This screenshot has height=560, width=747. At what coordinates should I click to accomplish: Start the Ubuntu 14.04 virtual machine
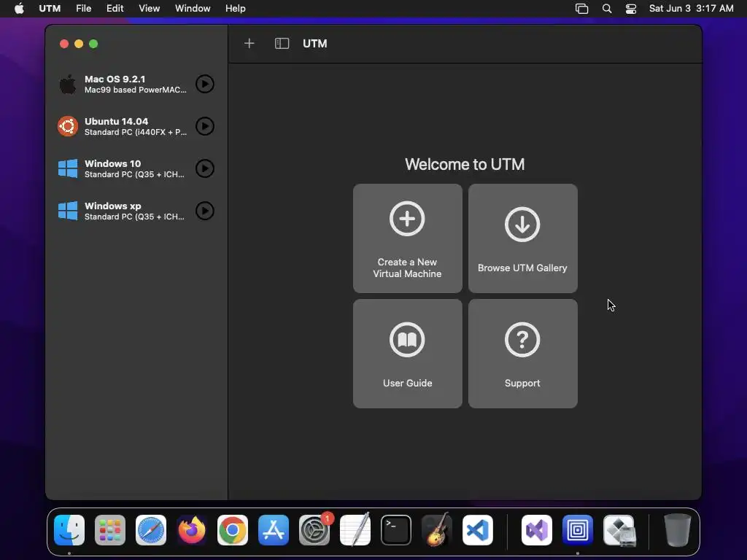coord(205,126)
